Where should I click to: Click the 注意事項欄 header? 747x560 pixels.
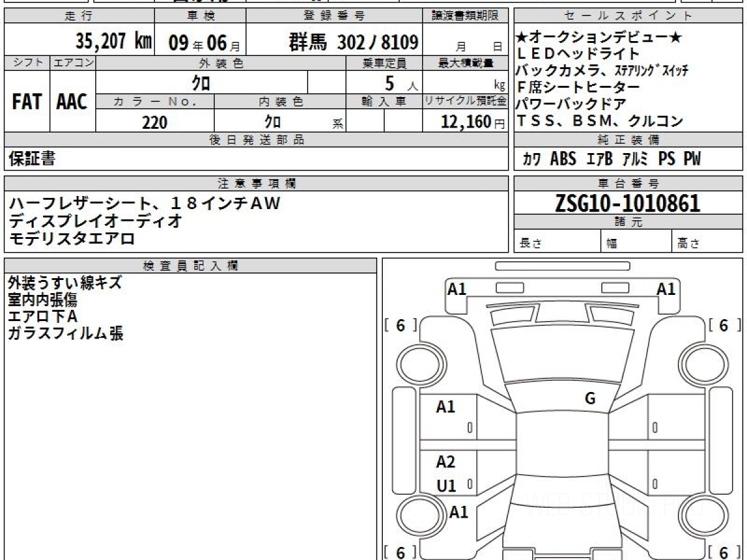(256, 184)
